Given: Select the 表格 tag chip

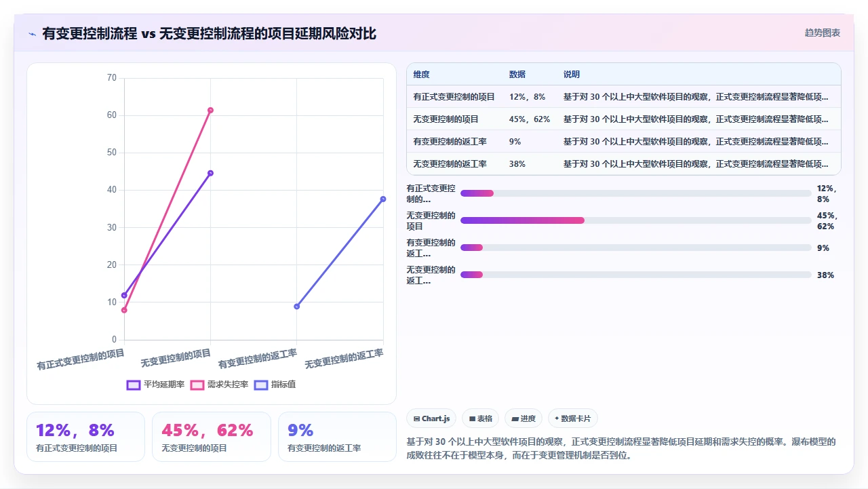Looking at the screenshot, I should pos(481,418).
